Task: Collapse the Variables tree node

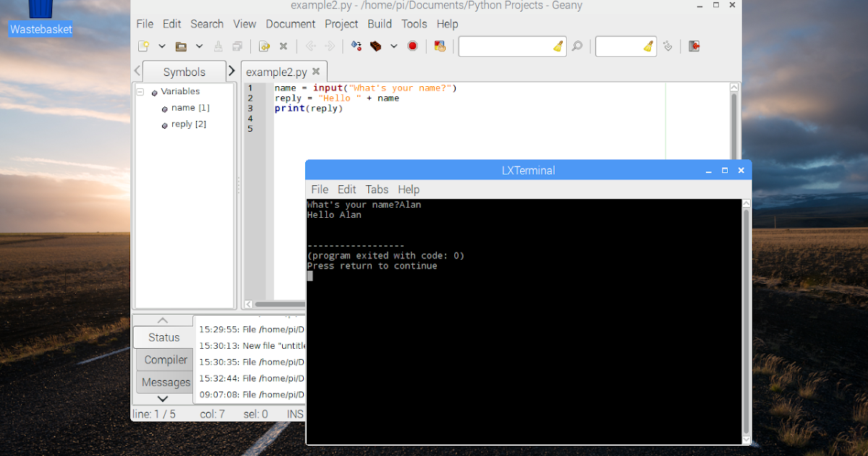Action: pos(140,92)
